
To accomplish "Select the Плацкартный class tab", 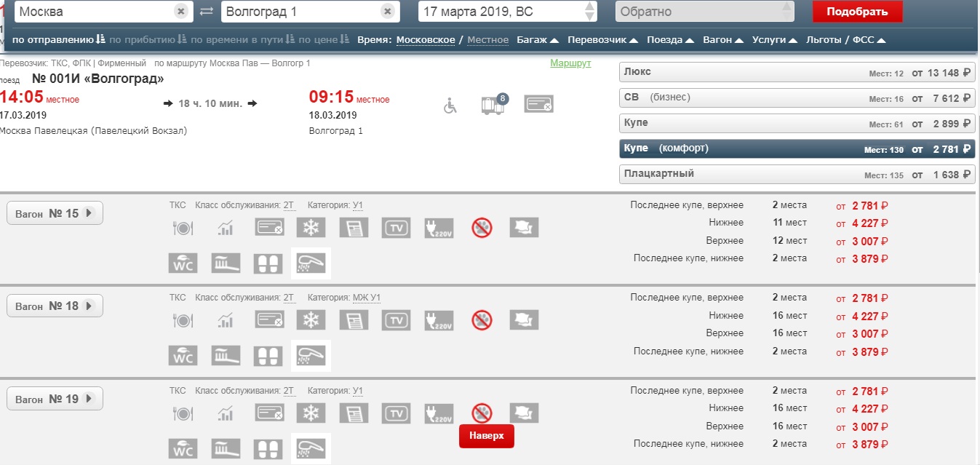I will pos(796,175).
